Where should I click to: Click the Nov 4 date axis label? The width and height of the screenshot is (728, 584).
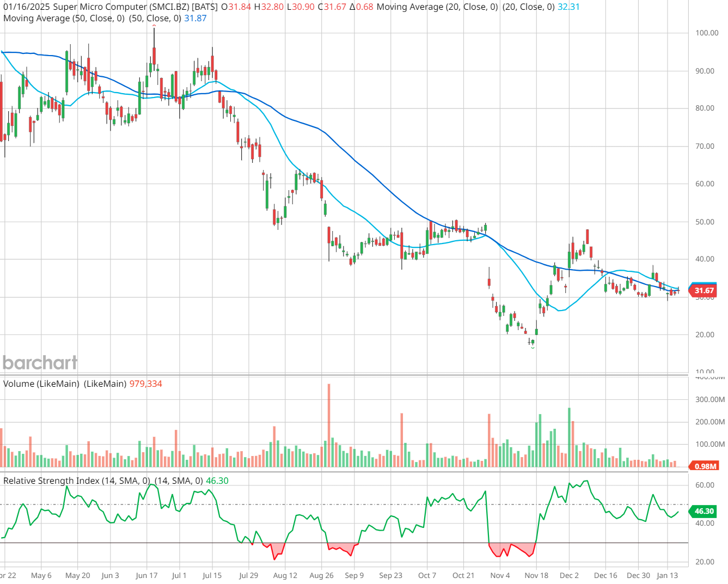pyautogui.click(x=500, y=575)
